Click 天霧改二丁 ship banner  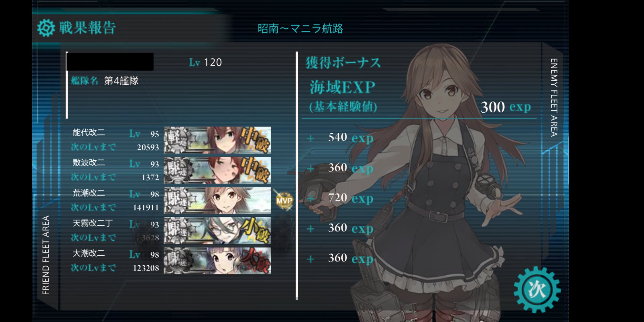[217, 231]
